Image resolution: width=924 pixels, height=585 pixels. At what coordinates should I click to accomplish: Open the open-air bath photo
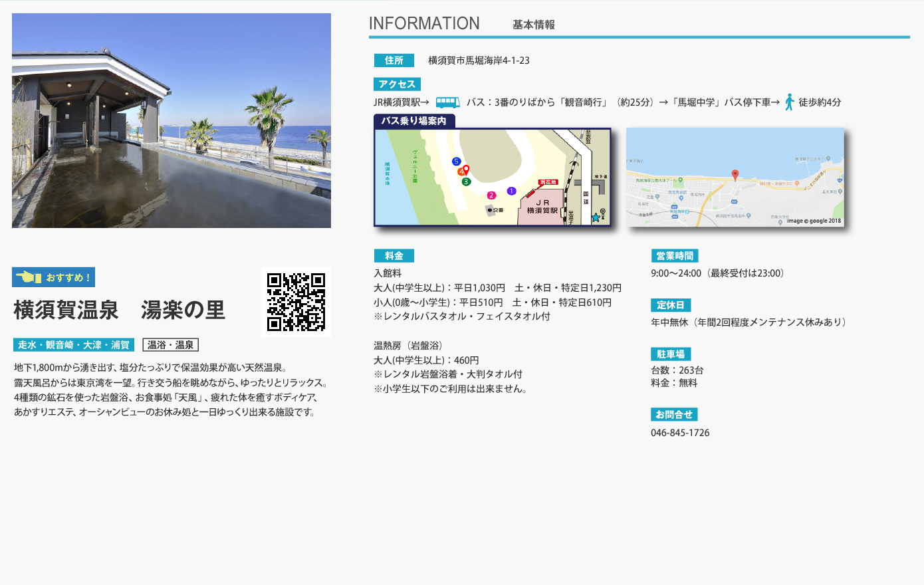[x=172, y=121]
